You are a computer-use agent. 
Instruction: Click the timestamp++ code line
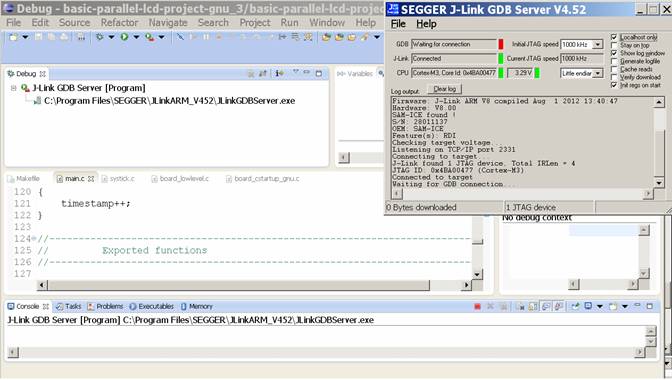[96, 203]
